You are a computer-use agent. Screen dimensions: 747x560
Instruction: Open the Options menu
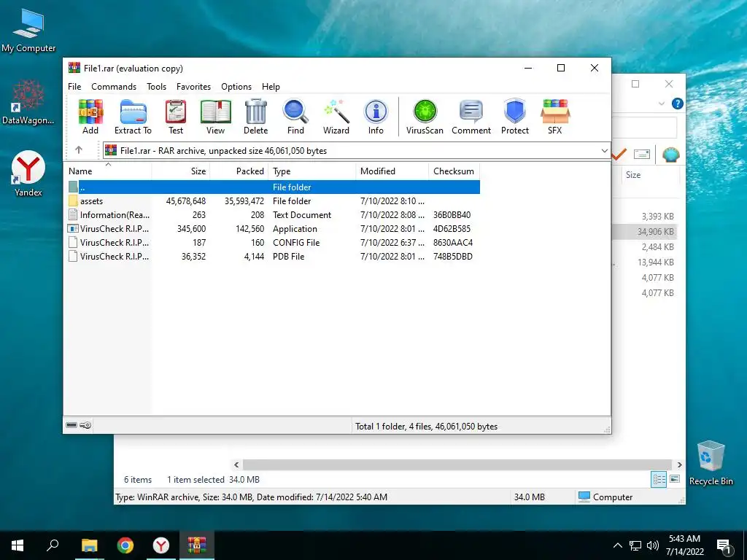[236, 87]
